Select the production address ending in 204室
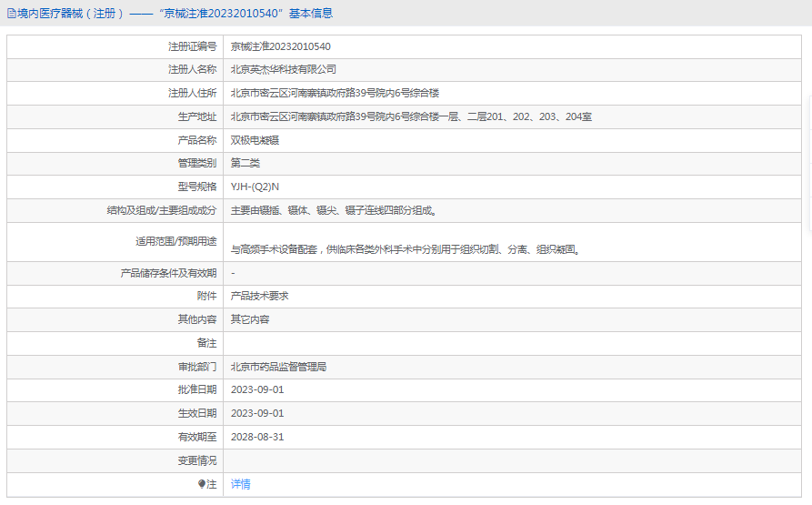 (x=411, y=117)
